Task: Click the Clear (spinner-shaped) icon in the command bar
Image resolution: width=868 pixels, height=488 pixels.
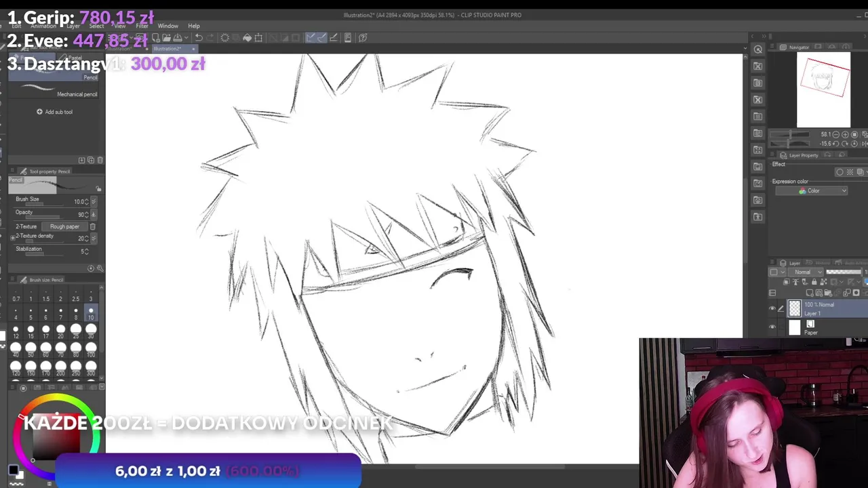Action: pyautogui.click(x=225, y=38)
